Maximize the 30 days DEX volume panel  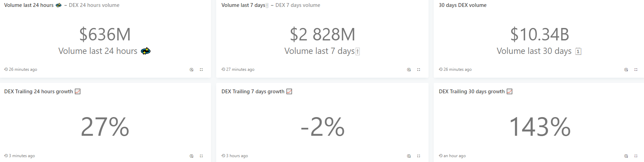[x=636, y=70]
